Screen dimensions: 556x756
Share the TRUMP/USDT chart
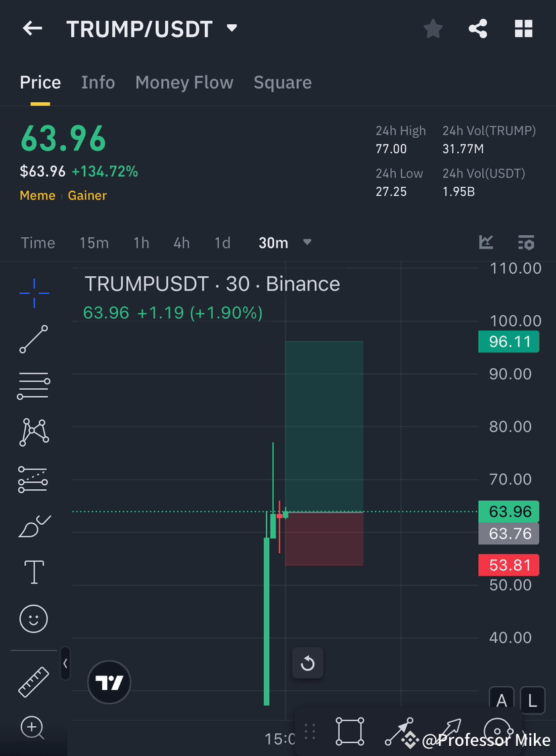(478, 28)
